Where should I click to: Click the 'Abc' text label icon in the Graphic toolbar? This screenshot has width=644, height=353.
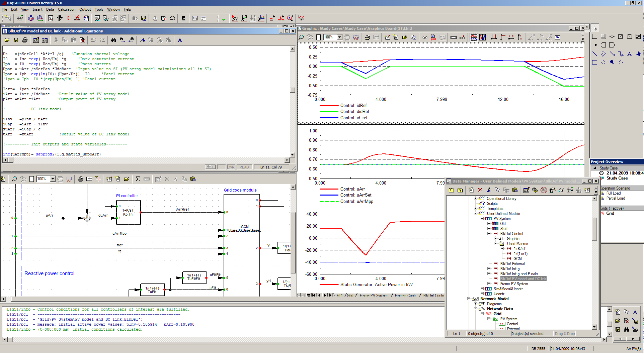[558, 37]
